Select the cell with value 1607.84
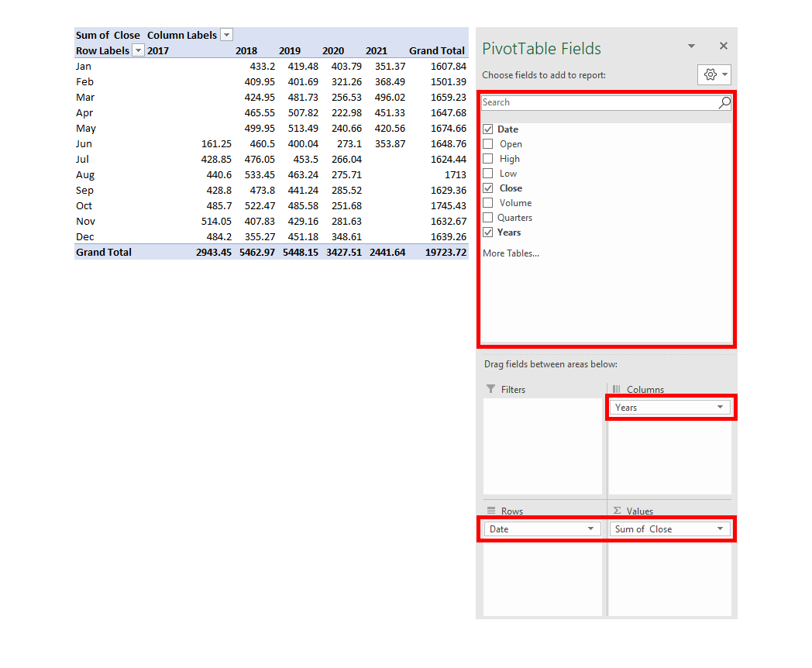Screen dimensions: 812x668 (x=449, y=67)
